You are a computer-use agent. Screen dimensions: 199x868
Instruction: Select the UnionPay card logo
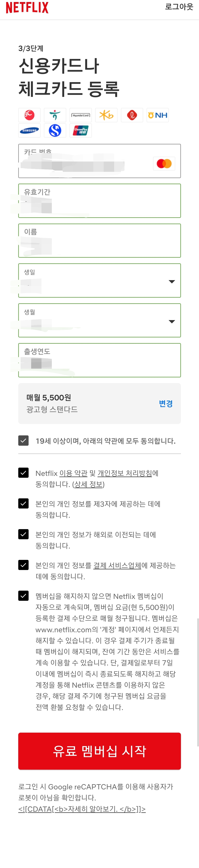coord(81,130)
